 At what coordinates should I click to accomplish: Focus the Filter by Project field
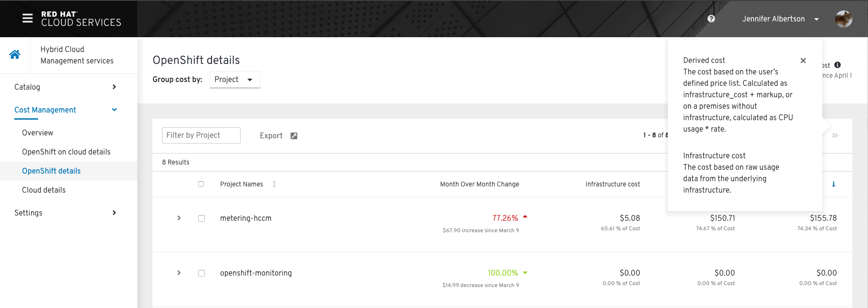(x=201, y=135)
